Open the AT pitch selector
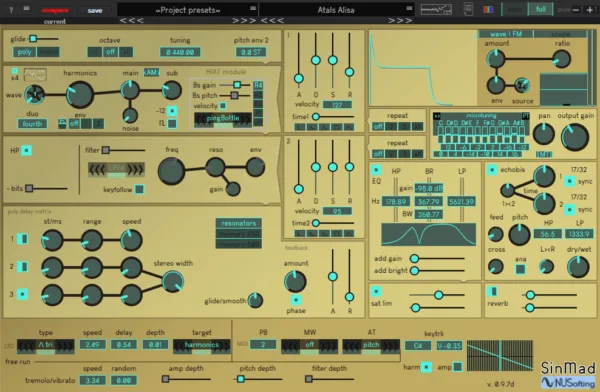The height and width of the screenshot is (392, 600). point(371,345)
